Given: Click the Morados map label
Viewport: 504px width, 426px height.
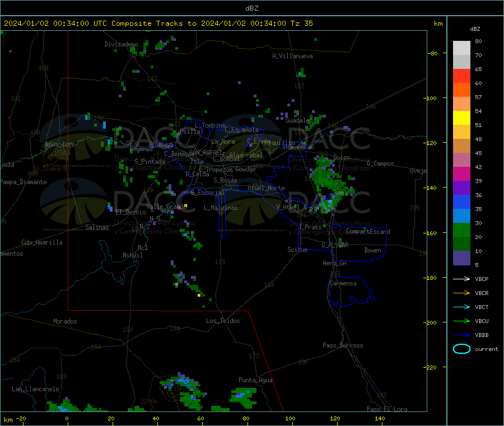Looking at the screenshot, I should [x=65, y=321].
